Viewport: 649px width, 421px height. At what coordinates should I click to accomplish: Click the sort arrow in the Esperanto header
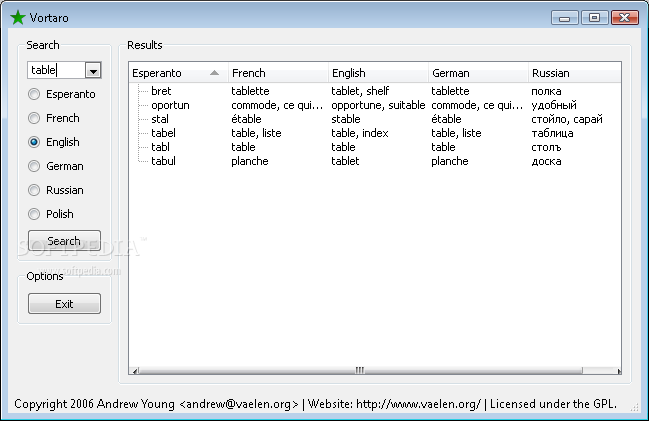(x=214, y=73)
